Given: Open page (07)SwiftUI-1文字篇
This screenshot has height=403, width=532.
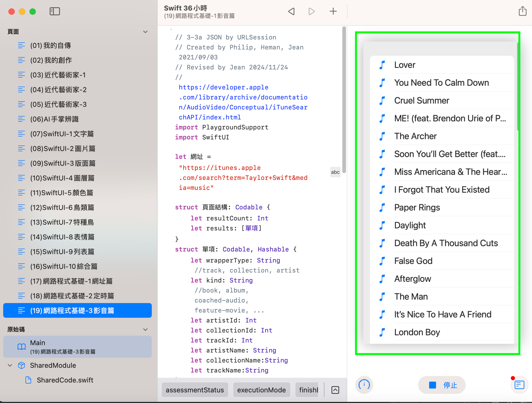Looking at the screenshot, I should 62,134.
